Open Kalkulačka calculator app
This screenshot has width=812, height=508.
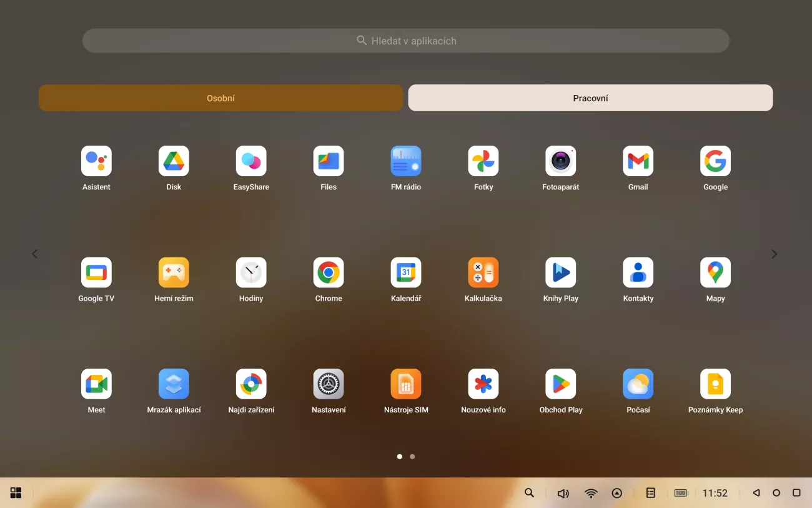pyautogui.click(x=483, y=272)
